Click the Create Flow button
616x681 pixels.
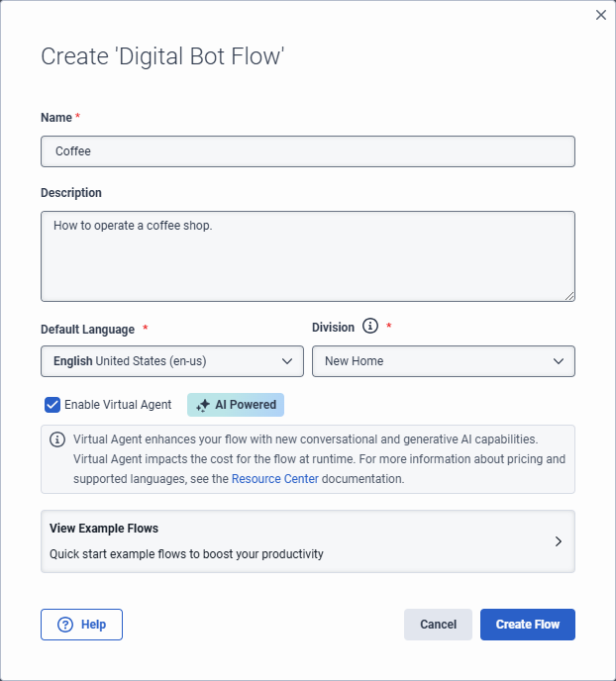[x=528, y=625]
